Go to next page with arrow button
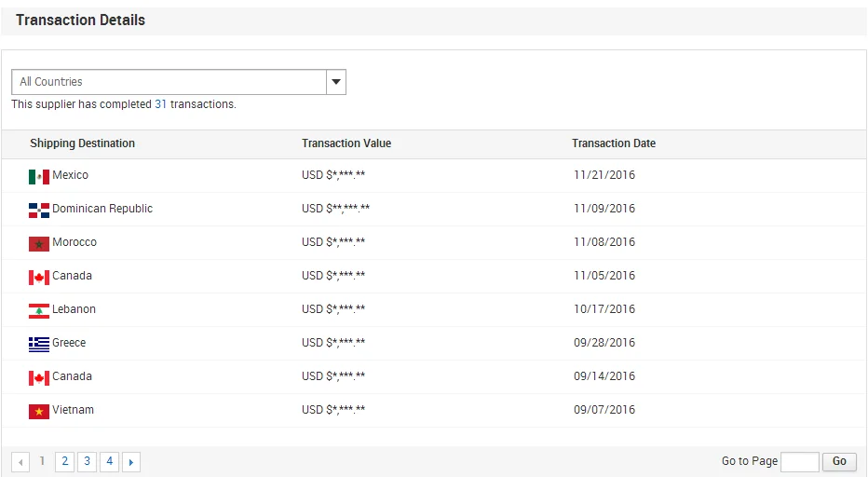The height and width of the screenshot is (477, 868). pyautogui.click(x=131, y=461)
